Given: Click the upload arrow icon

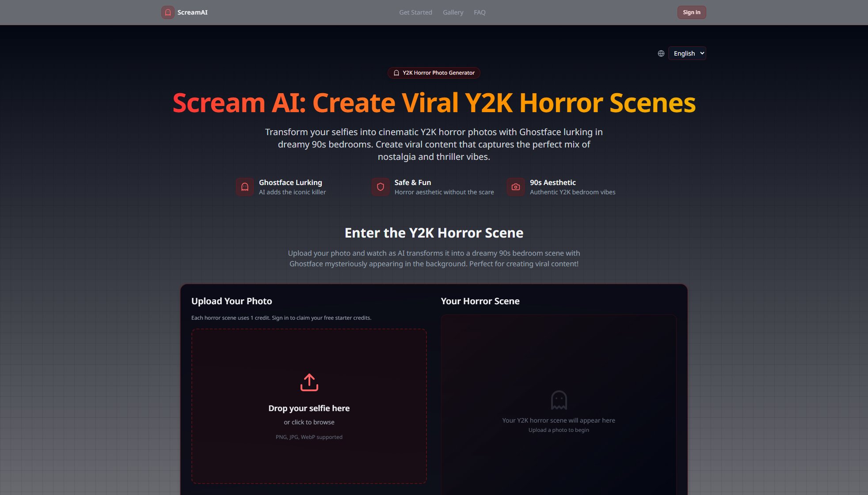Looking at the screenshot, I should click(x=309, y=382).
